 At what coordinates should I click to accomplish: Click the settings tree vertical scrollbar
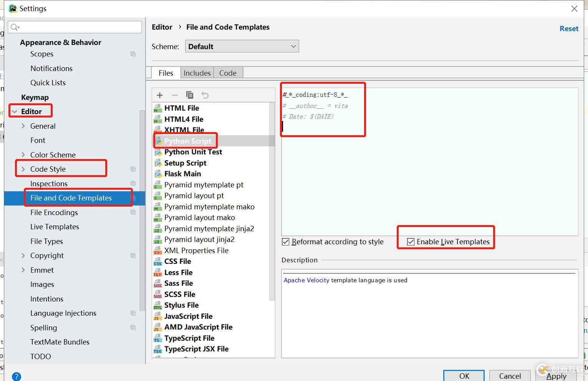click(x=142, y=210)
